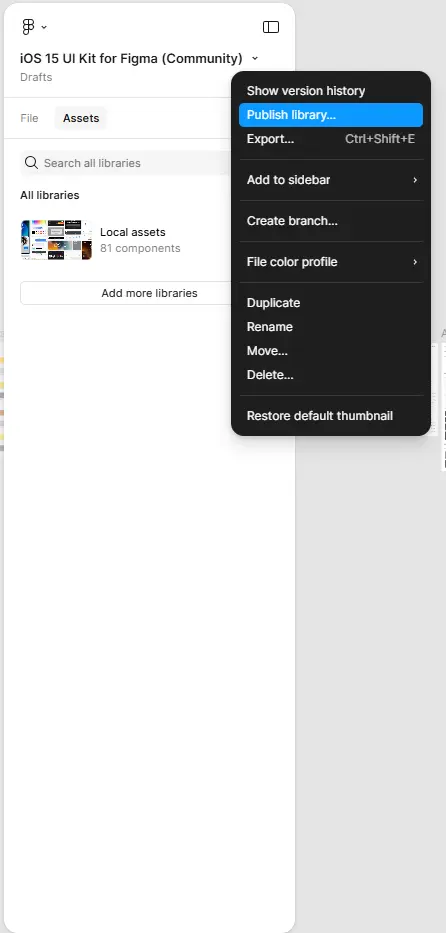Select the Assets tab
The width and height of the screenshot is (446, 933).
(81, 118)
